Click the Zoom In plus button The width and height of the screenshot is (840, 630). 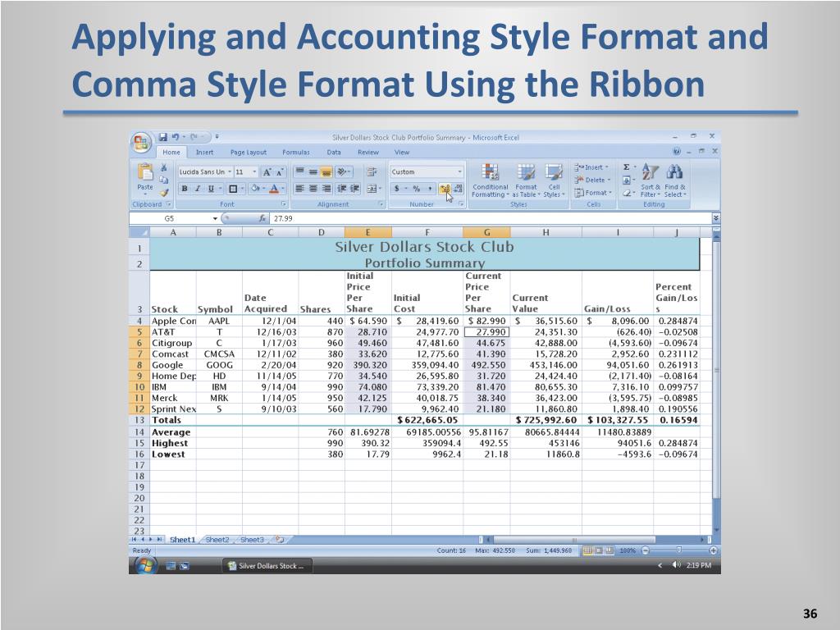tap(713, 550)
